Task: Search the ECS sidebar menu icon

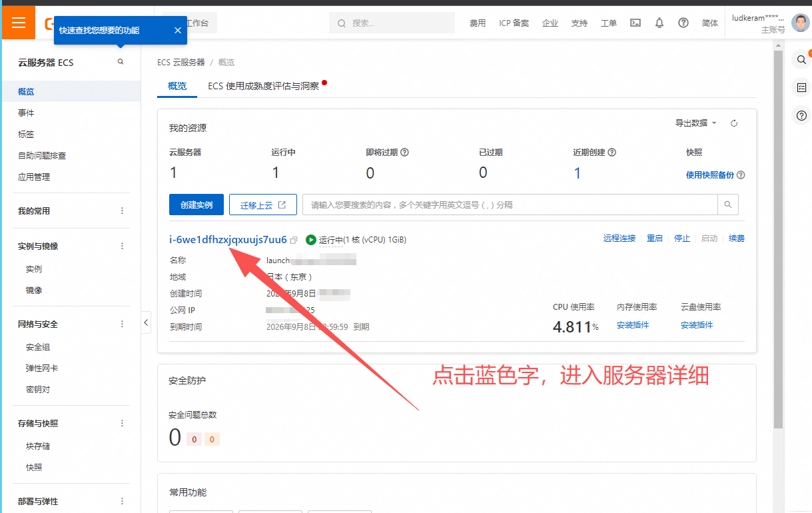Action: [x=121, y=62]
